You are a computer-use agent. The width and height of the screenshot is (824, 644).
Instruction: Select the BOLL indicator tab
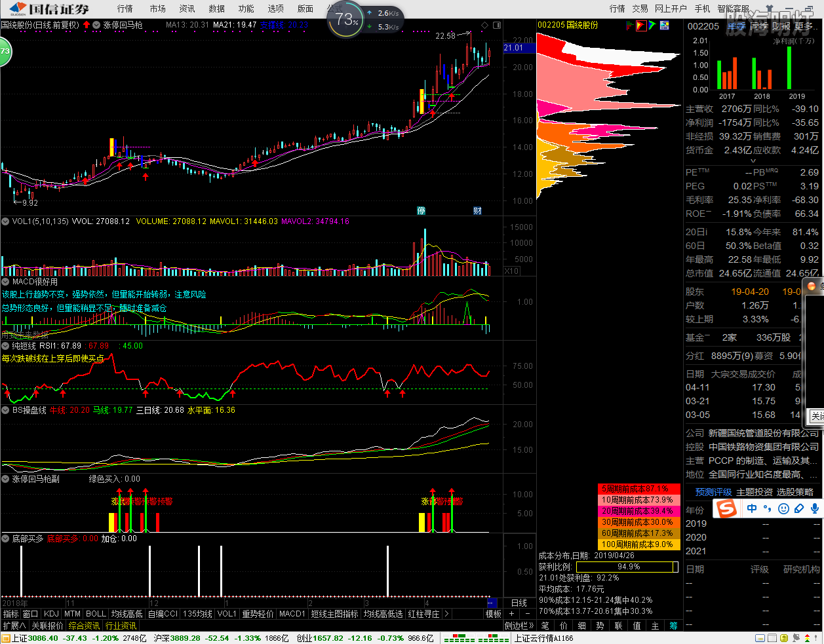click(x=96, y=614)
